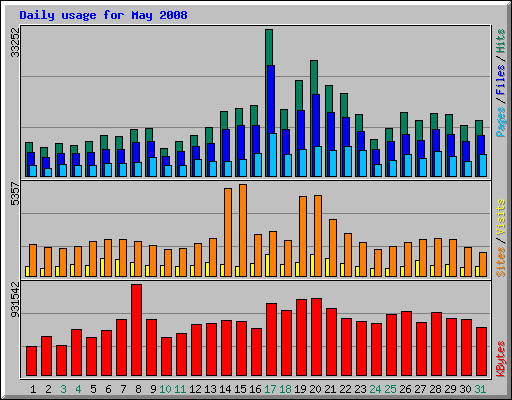Click the 931542 axis maximum label
512x400 pixels.
15,299
